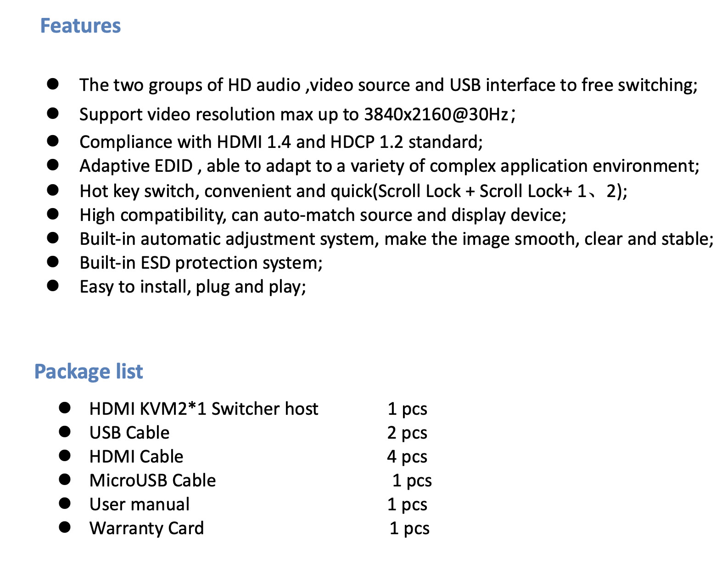Click the HDMI KVM2*1 Switcher host item

pyautogui.click(x=204, y=409)
